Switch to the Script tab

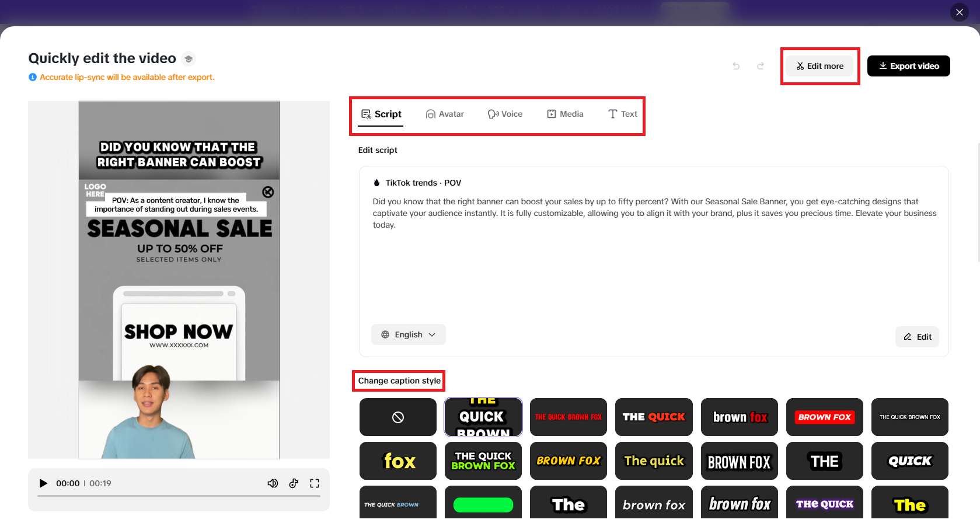coord(381,114)
